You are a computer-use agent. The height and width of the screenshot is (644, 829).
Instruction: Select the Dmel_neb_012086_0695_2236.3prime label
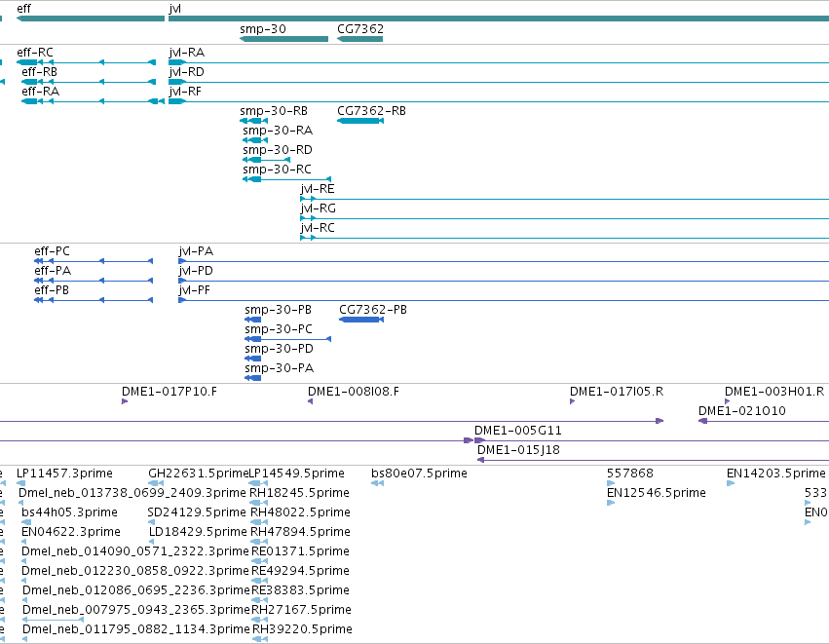(x=135, y=591)
